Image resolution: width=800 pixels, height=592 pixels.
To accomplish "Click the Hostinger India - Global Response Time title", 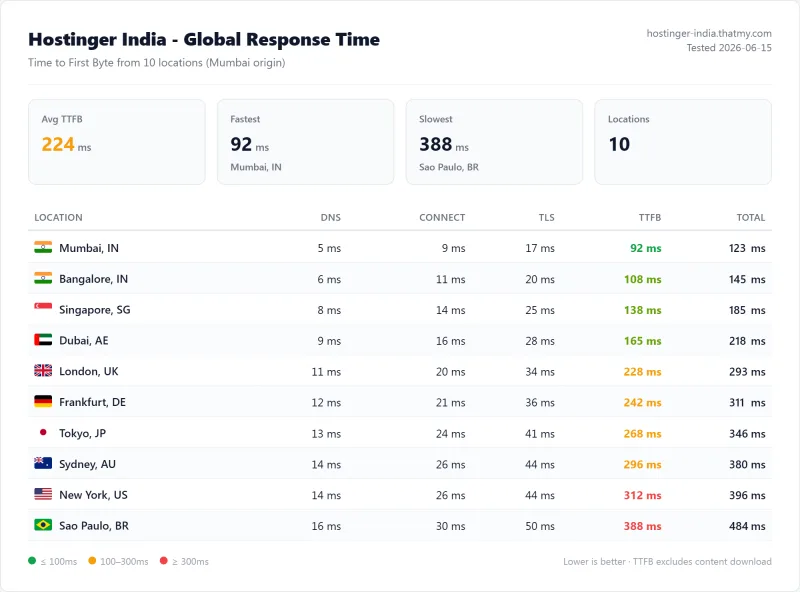I will (x=204, y=39).
